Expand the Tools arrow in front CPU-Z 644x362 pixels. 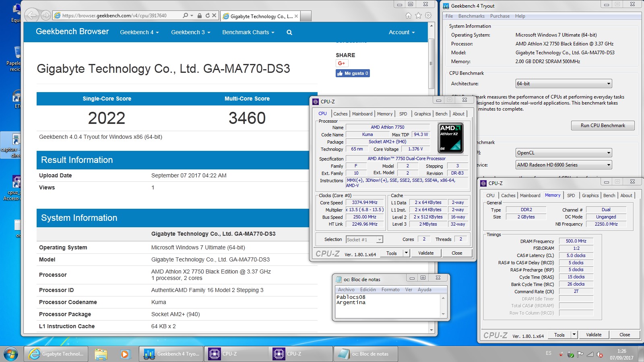pos(406,253)
